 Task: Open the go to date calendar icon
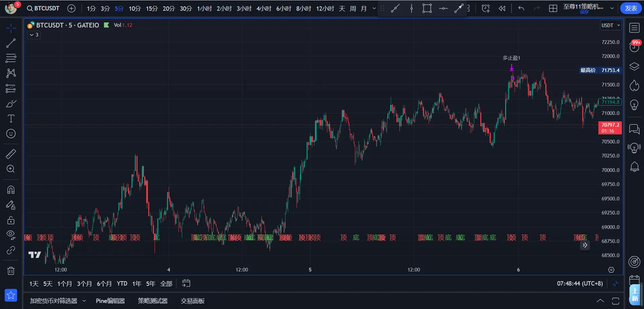click(x=186, y=284)
